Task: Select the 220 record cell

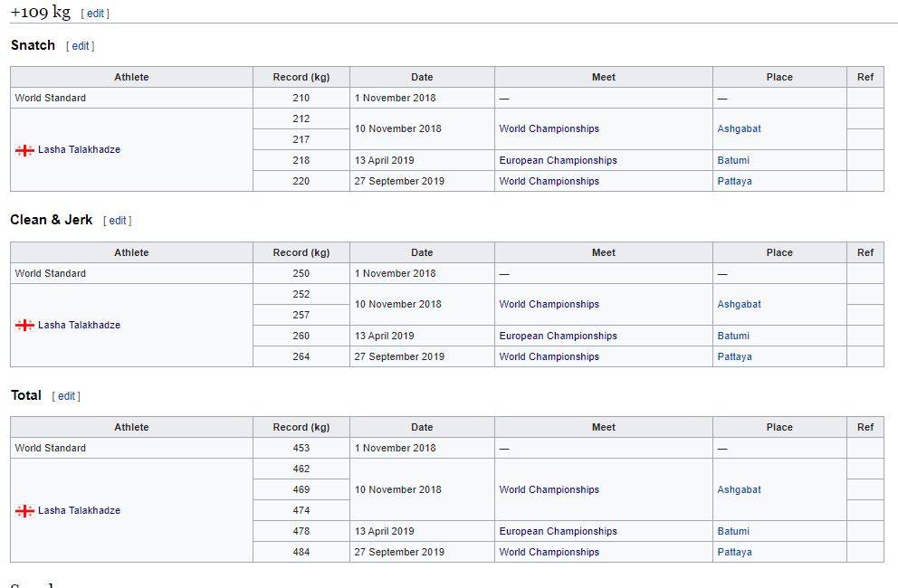Action: (x=301, y=181)
